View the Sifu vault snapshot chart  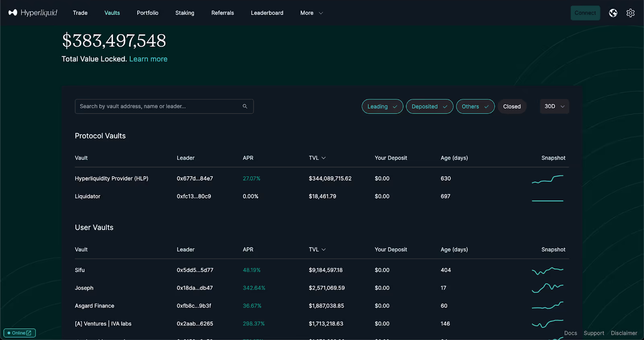coord(547,270)
